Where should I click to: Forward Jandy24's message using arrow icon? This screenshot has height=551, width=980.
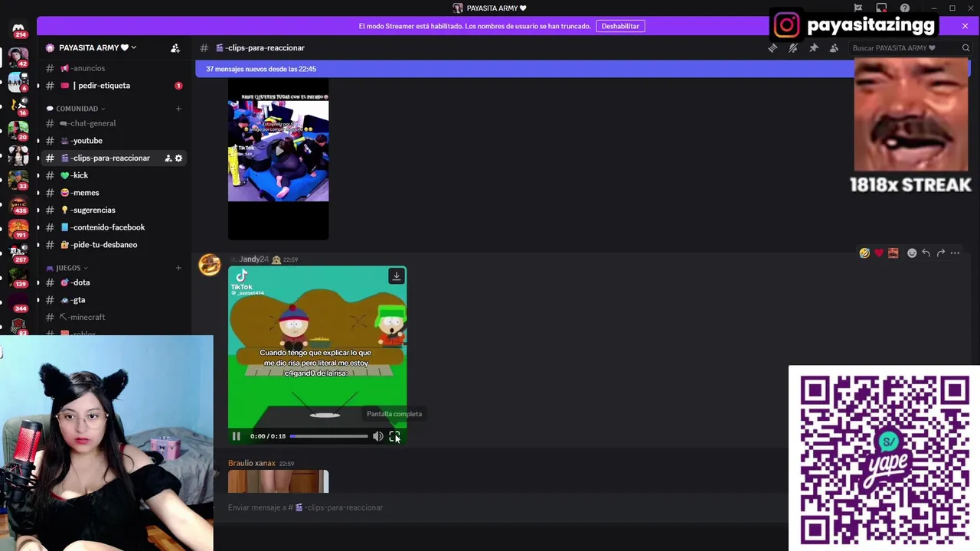tap(940, 253)
